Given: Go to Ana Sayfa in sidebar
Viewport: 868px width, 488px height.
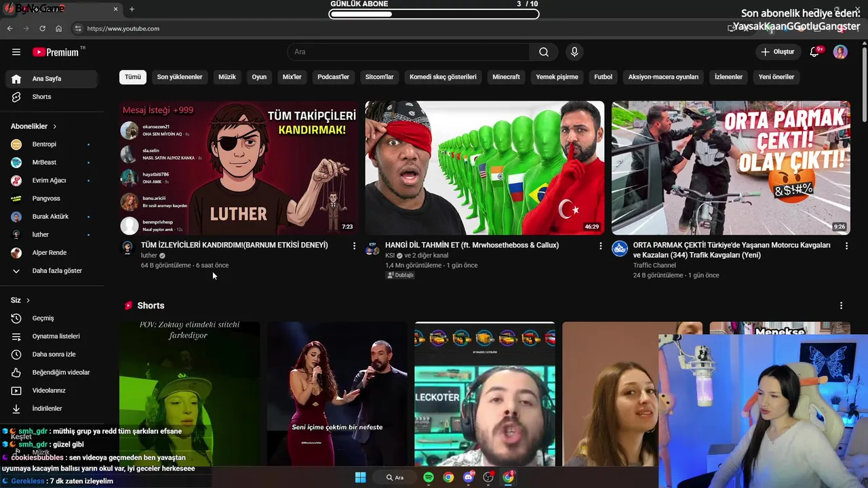Looking at the screenshot, I should [x=52, y=79].
